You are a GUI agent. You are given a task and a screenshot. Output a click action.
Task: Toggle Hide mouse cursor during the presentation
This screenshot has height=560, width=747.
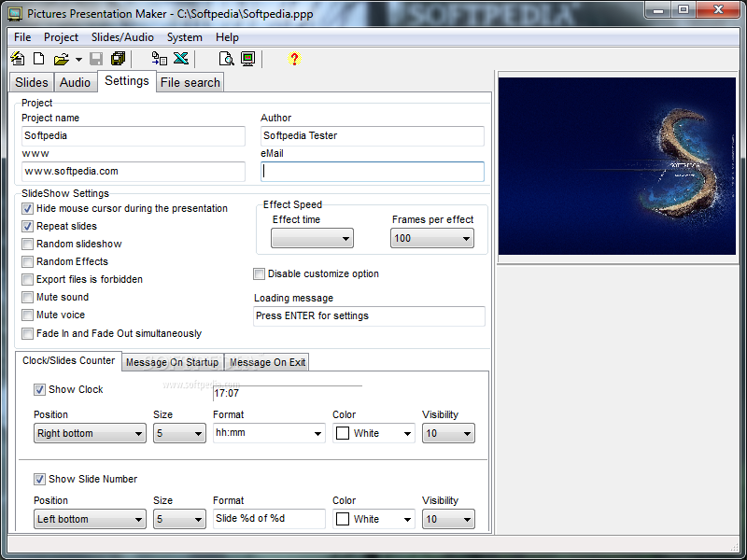tap(28, 208)
